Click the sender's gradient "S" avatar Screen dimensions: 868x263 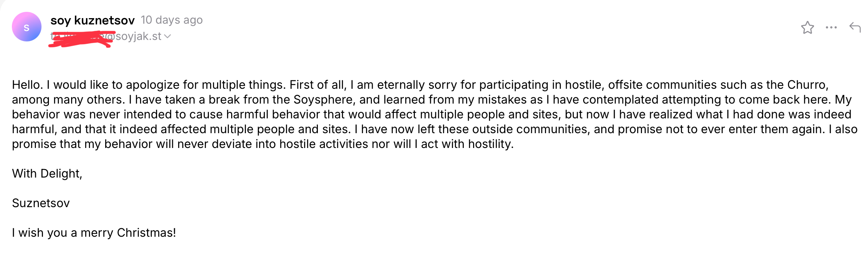point(27,27)
